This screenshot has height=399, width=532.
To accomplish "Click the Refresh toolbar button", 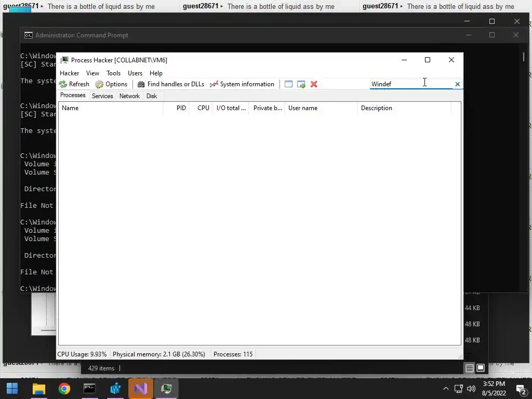I will (x=74, y=84).
